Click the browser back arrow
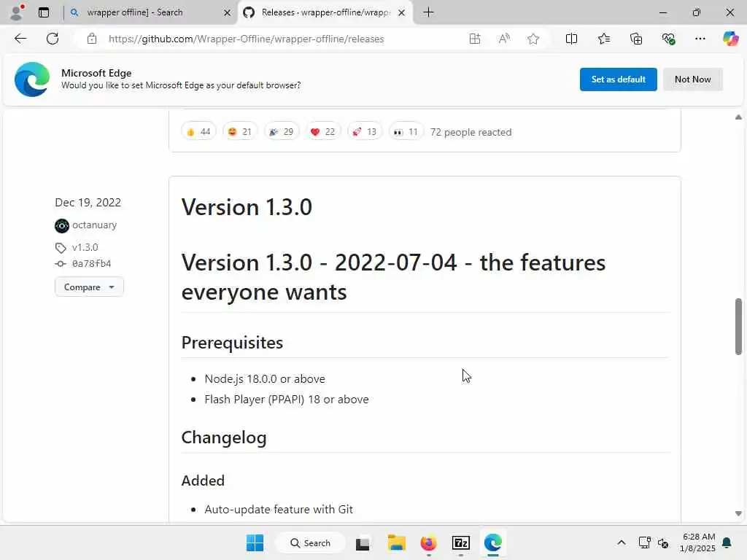 pyautogui.click(x=20, y=39)
